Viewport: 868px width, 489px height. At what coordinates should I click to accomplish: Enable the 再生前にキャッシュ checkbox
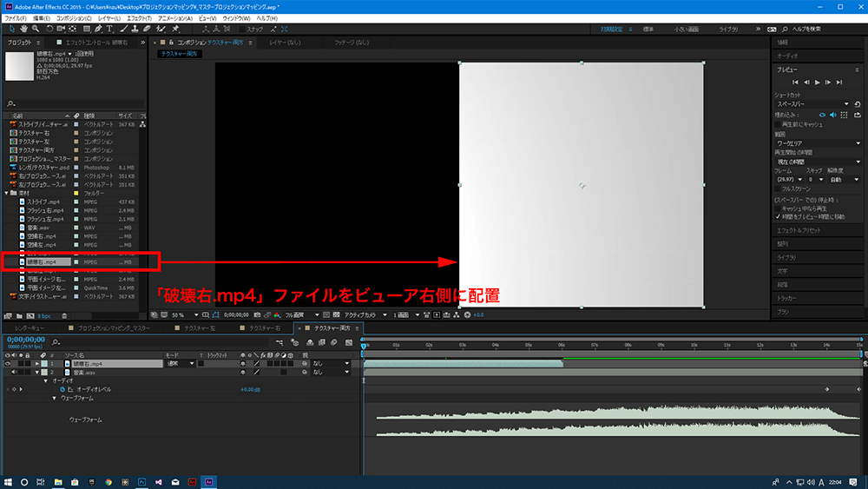click(x=778, y=123)
